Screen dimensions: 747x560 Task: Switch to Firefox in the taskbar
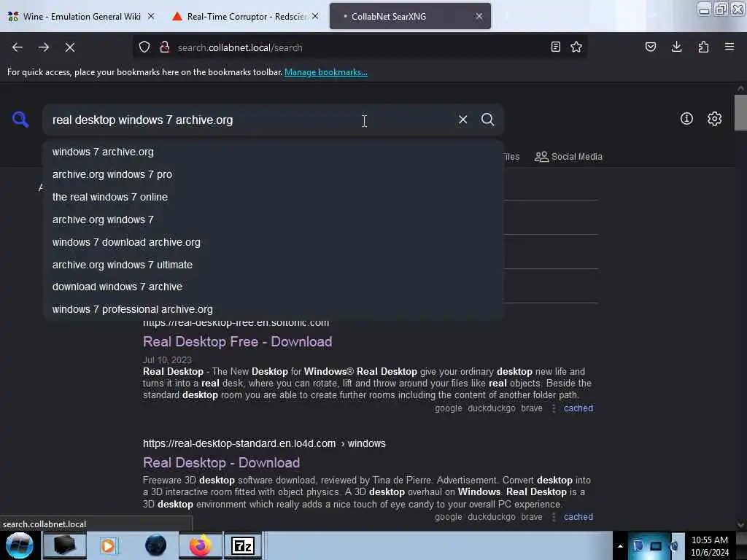[x=201, y=545]
